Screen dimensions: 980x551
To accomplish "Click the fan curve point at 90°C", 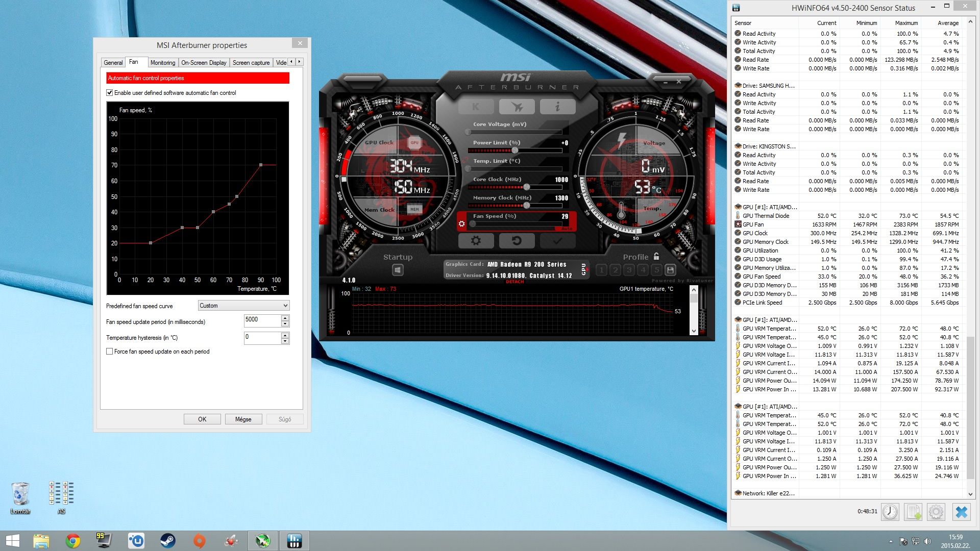I will coord(261,165).
